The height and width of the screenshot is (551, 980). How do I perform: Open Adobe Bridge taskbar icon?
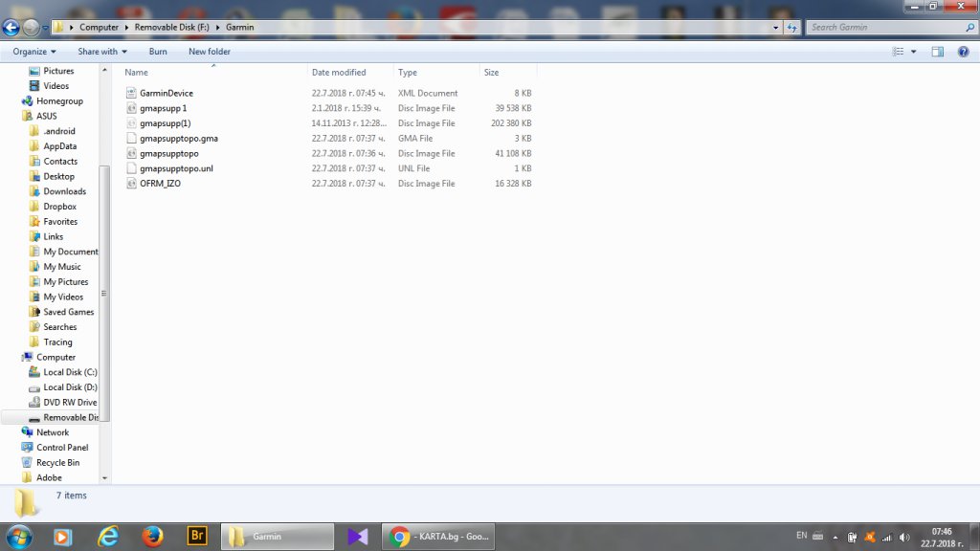(197, 536)
